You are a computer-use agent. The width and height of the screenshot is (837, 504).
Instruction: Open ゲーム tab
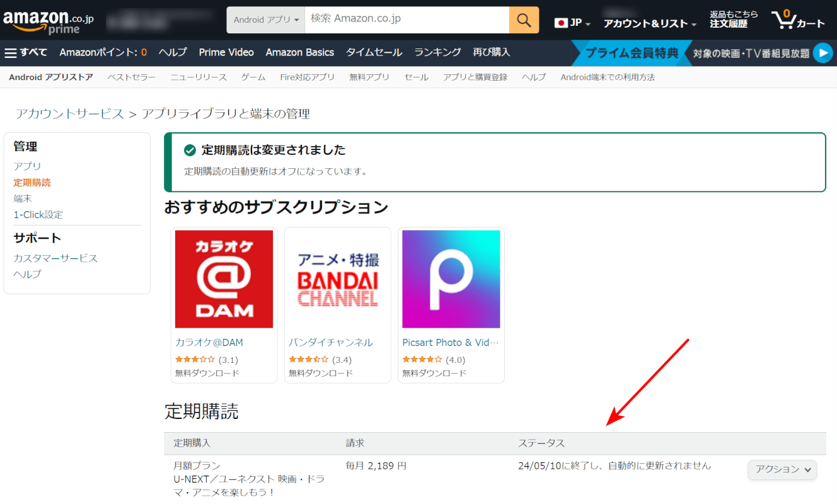(253, 77)
